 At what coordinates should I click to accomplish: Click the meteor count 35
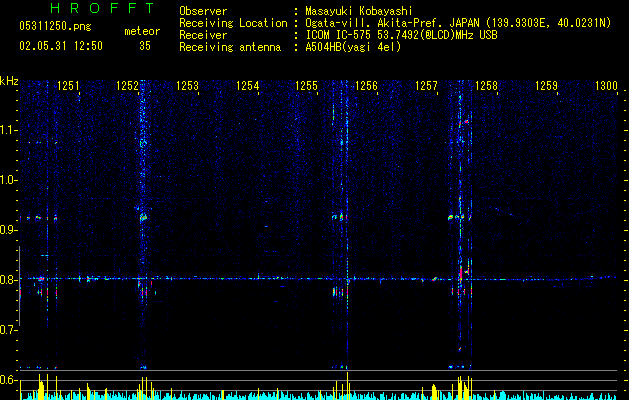coord(145,46)
